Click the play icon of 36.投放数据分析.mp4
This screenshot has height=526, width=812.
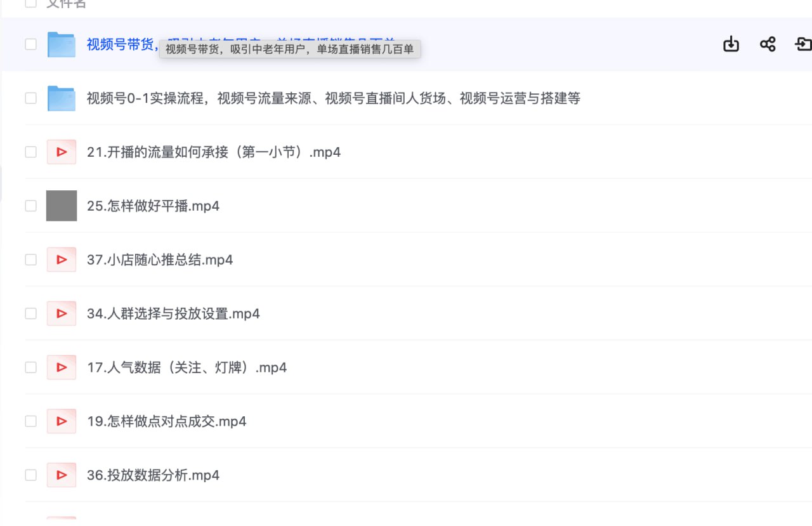click(x=61, y=475)
